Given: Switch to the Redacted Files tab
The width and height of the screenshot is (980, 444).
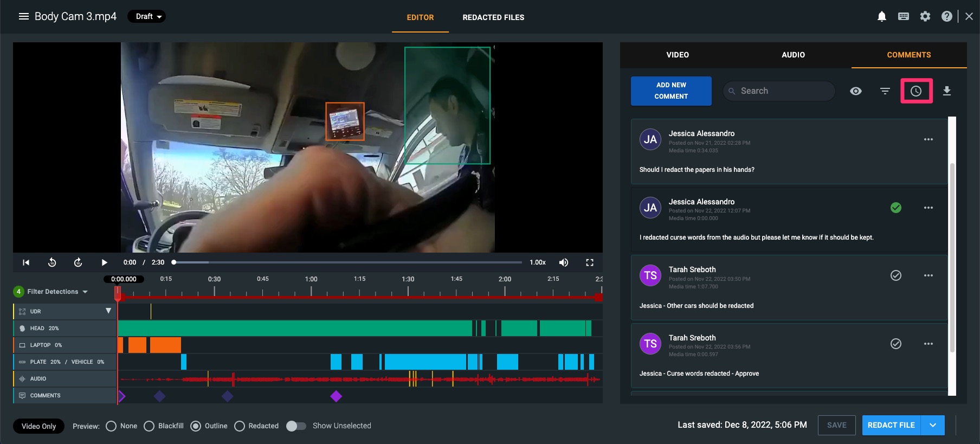Looking at the screenshot, I should point(493,17).
